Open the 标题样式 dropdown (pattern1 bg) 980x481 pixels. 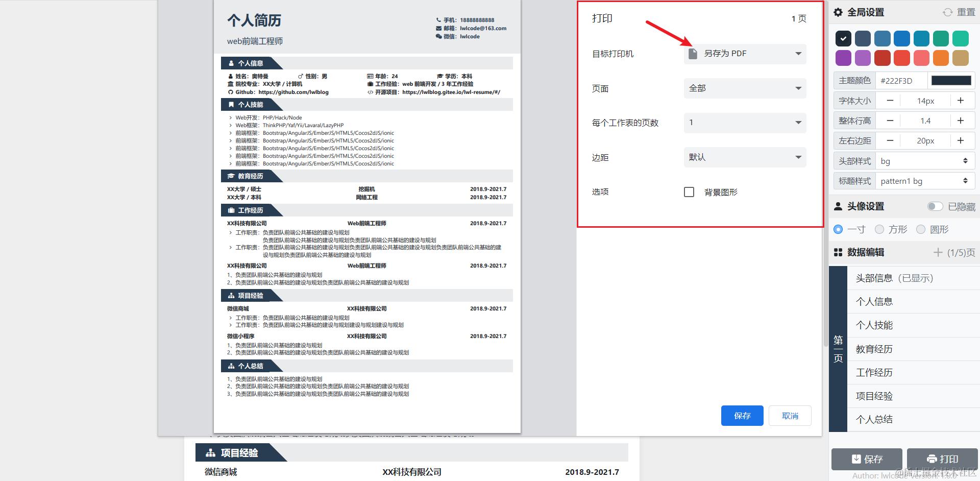pyautogui.click(x=925, y=181)
